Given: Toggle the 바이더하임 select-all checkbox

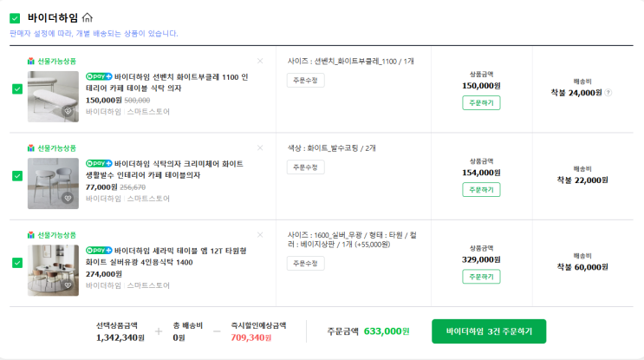Looking at the screenshot, I should 15,17.
